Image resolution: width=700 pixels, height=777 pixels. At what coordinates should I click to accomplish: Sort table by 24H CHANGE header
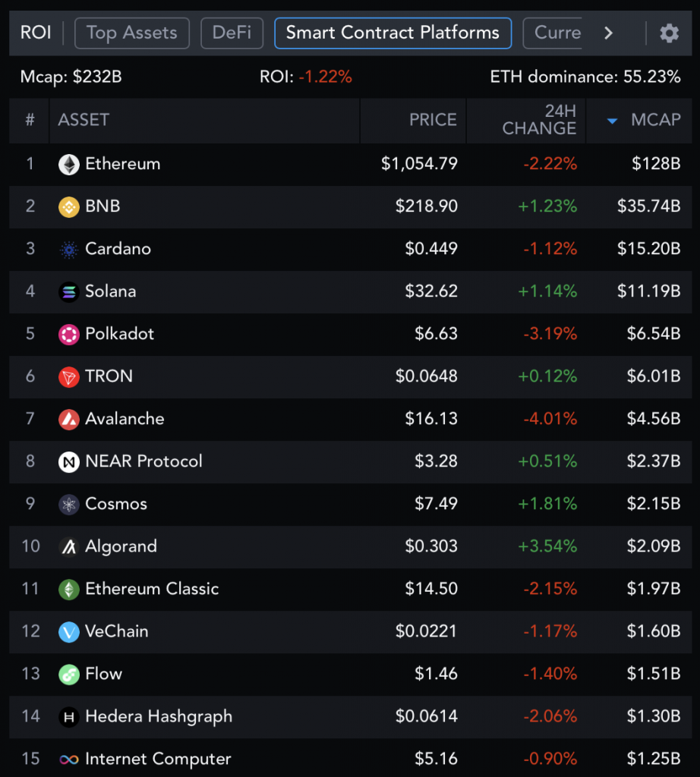coord(539,120)
